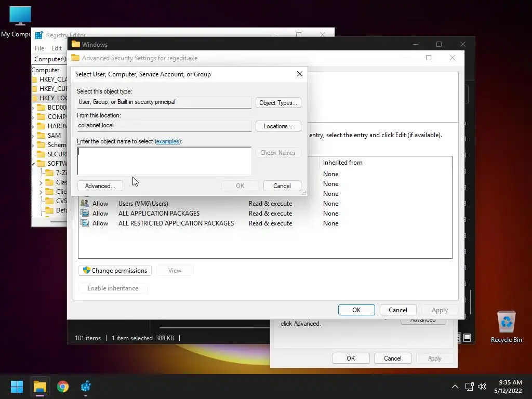Click the Registry Editor address bar
The width and height of the screenshot is (532, 399).
50,59
